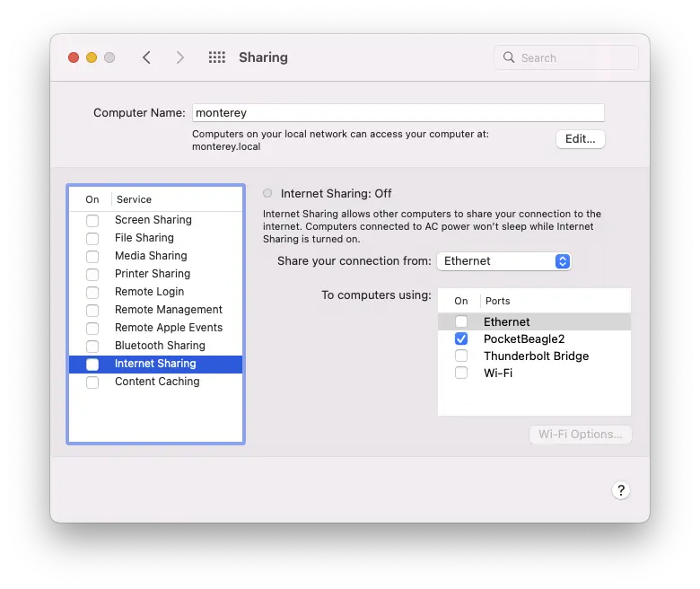The width and height of the screenshot is (700, 589).
Task: Select the Printer Sharing service row
Action: coord(156,274)
